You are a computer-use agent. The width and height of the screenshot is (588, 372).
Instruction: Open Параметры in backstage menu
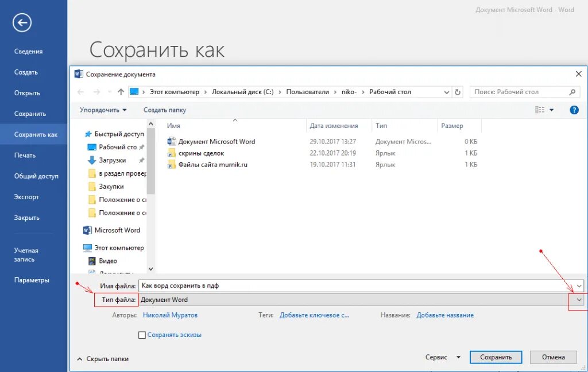tap(32, 280)
